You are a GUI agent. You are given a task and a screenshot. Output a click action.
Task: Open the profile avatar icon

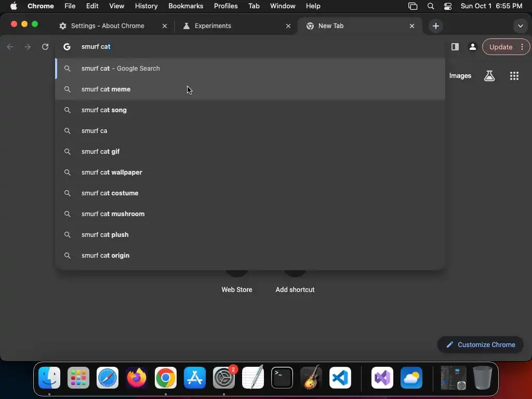tap(472, 47)
